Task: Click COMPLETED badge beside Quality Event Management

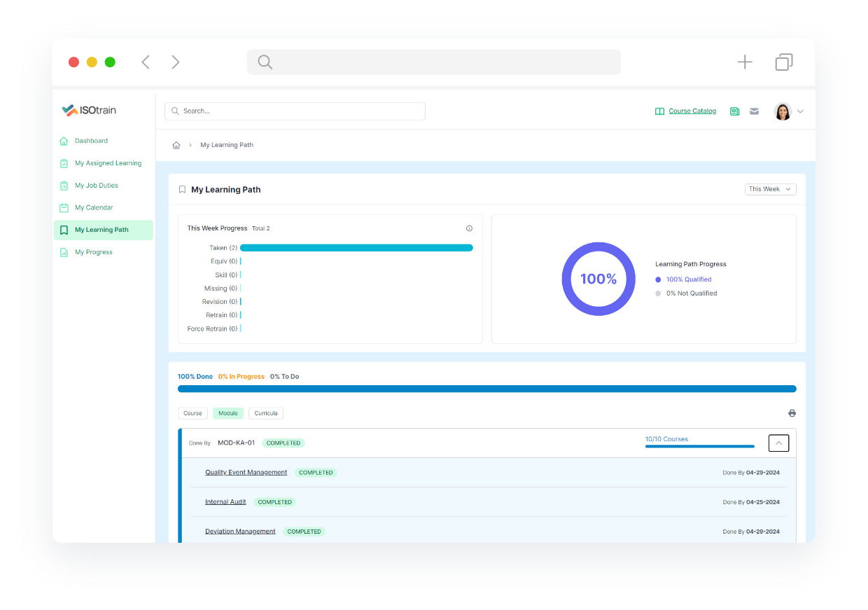Action: click(316, 473)
